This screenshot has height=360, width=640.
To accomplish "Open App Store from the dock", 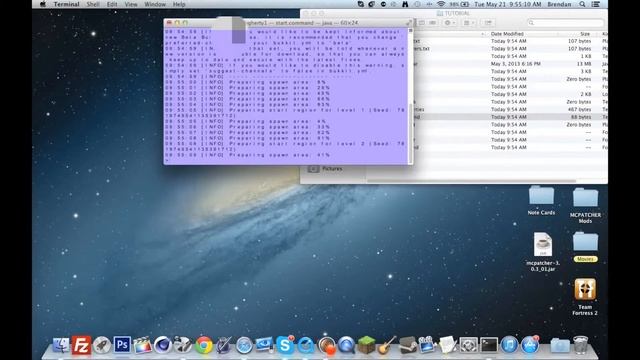I will click(530, 345).
